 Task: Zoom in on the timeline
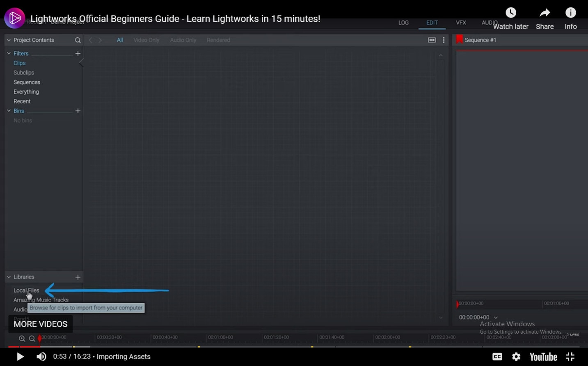[x=22, y=339]
